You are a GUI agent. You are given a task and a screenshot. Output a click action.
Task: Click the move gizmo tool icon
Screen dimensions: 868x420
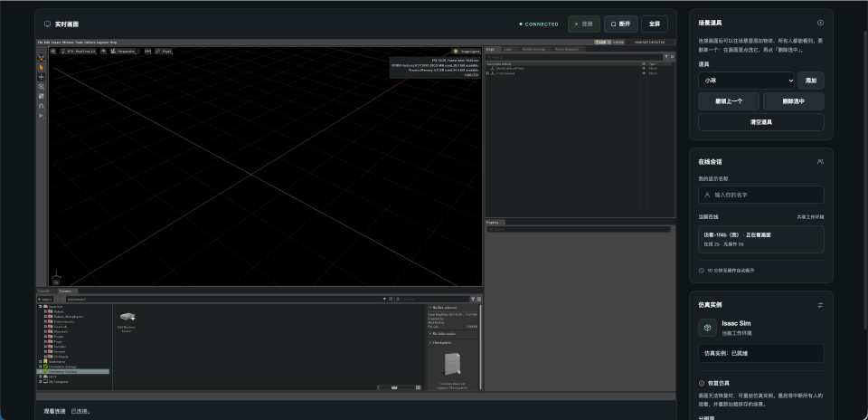(x=41, y=77)
